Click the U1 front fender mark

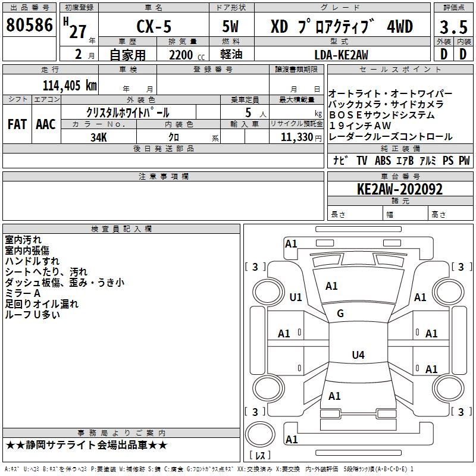(296, 297)
